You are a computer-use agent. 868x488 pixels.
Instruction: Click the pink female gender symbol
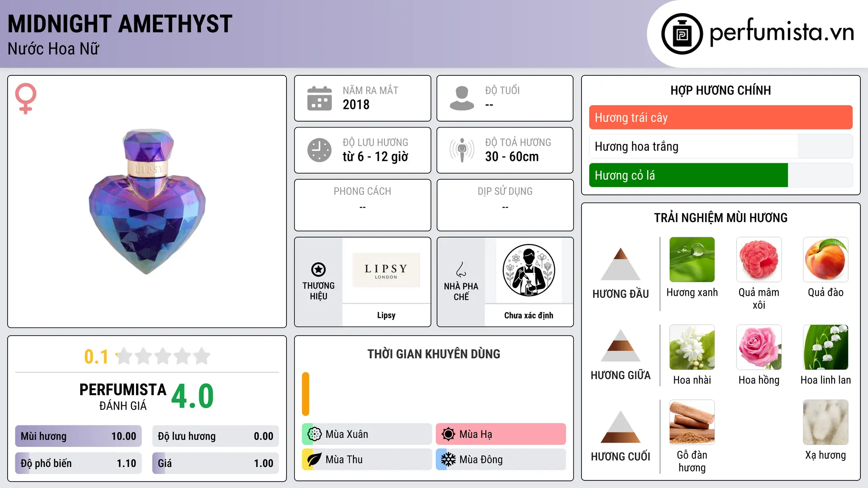click(x=26, y=99)
